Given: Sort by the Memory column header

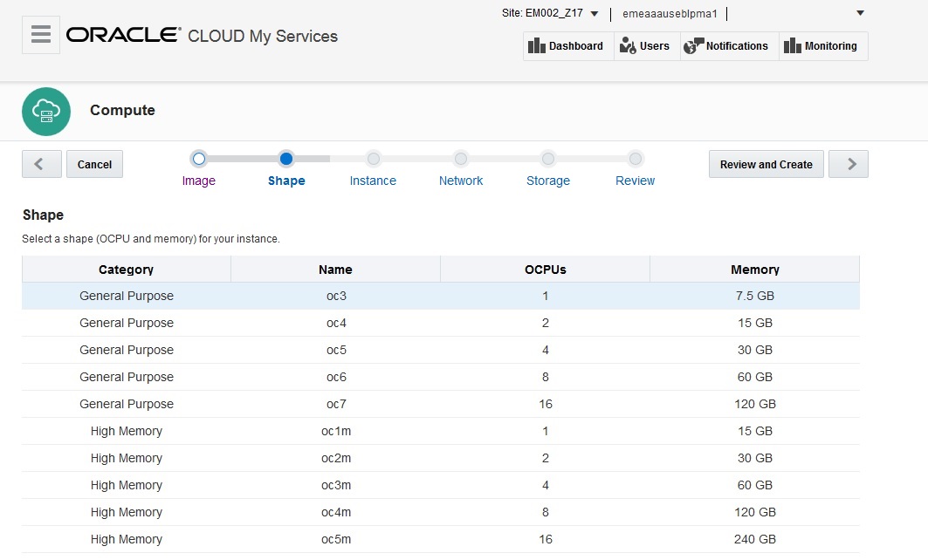Looking at the screenshot, I should (x=754, y=270).
